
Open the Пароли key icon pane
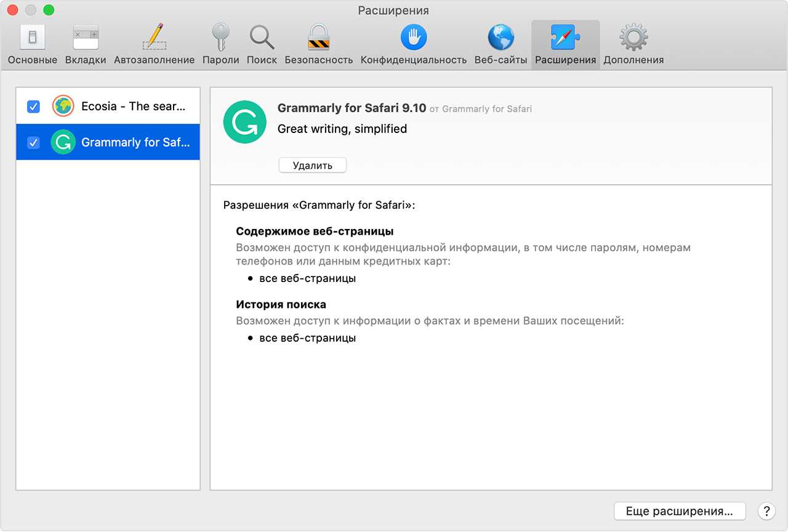(x=220, y=44)
